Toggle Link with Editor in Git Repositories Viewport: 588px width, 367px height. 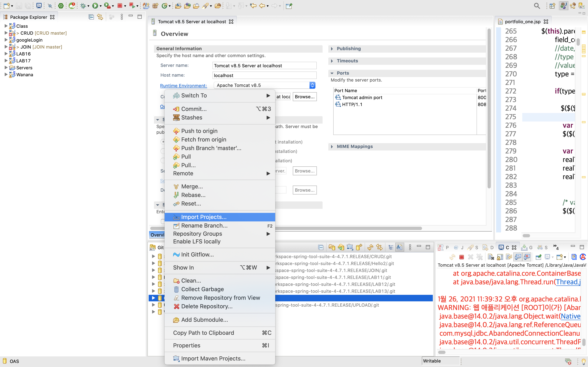click(x=379, y=247)
